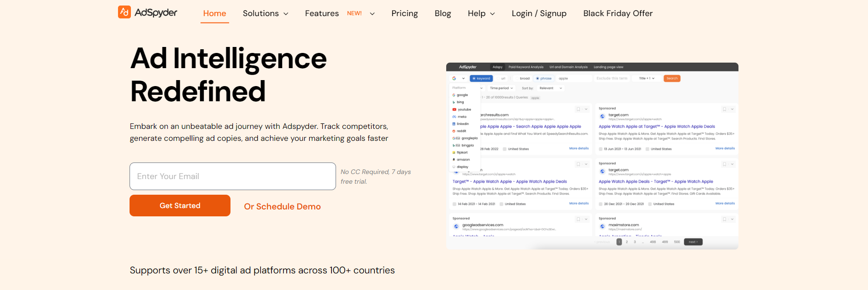The image size is (868, 290).
Task: Select bing in the Platform list
Action: [x=458, y=102]
